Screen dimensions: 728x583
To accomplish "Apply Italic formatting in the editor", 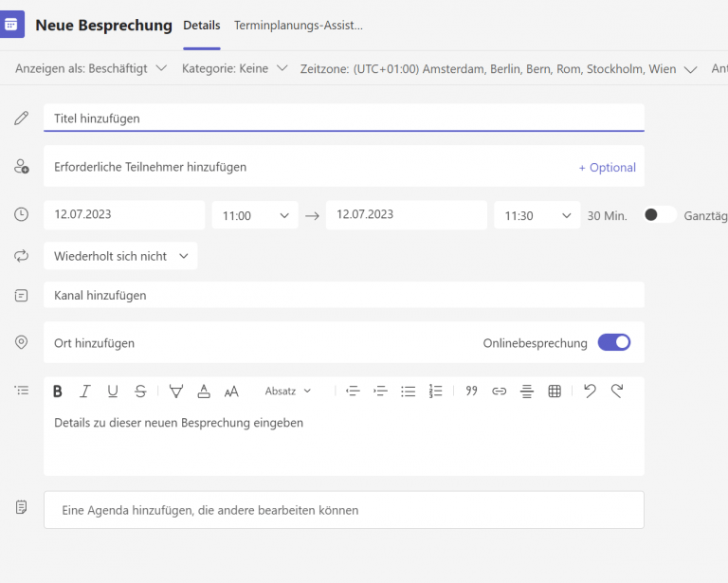I will pos(85,392).
